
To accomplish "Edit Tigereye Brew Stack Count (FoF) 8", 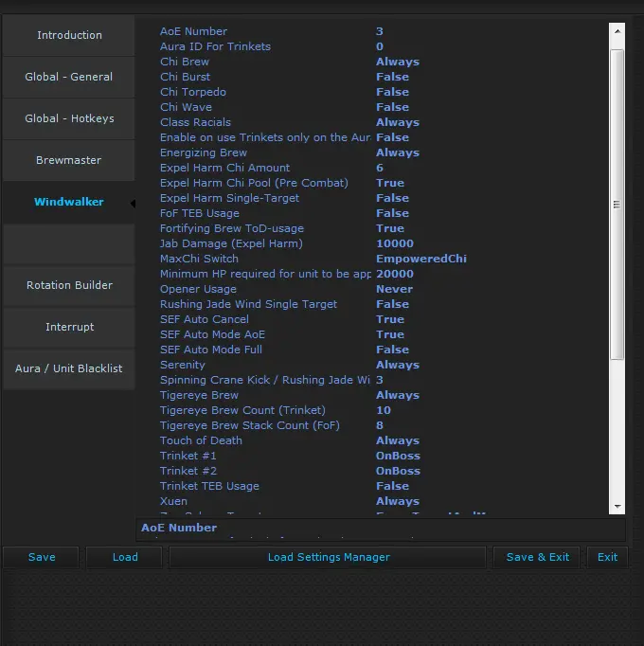I will point(380,425).
